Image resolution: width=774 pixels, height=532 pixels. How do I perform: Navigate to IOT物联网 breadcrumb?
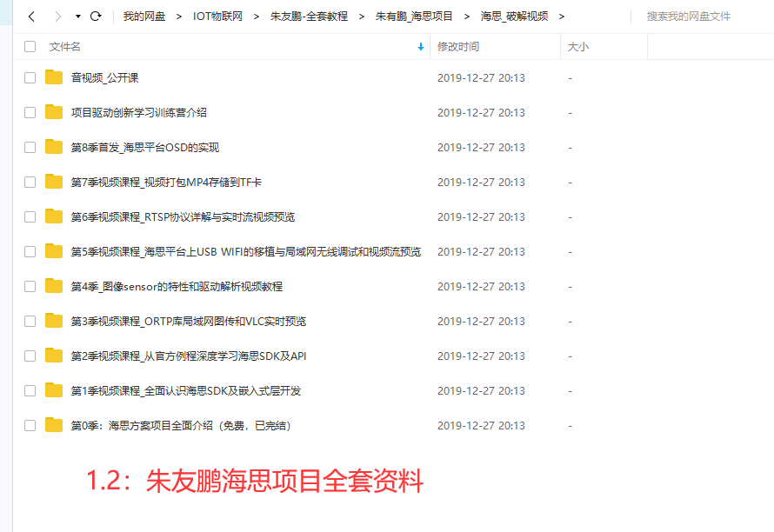[x=218, y=15]
